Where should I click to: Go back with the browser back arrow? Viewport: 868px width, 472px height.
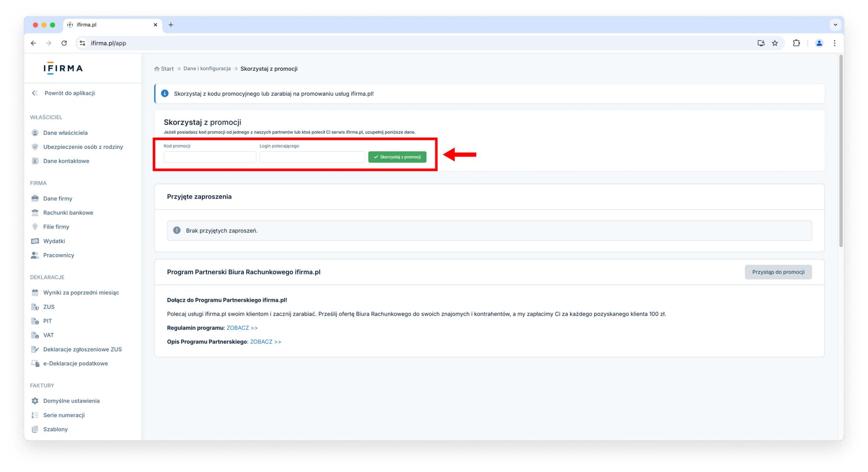point(33,43)
